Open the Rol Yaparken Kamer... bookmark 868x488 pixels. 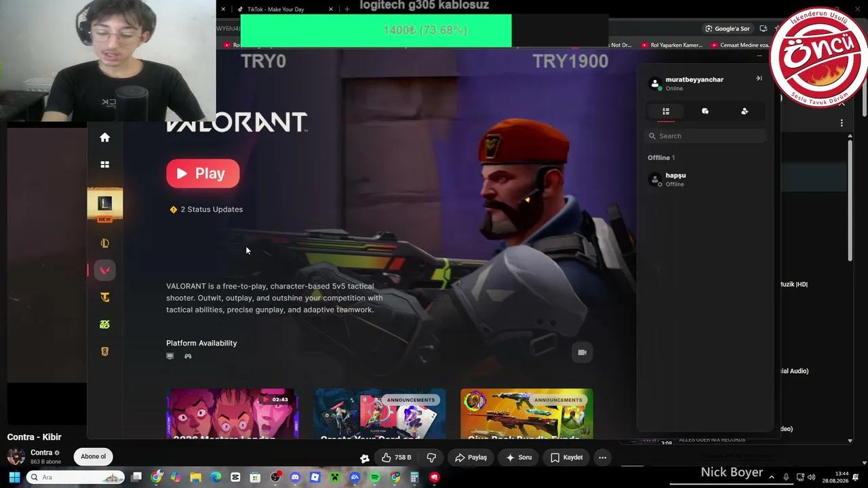coord(672,45)
